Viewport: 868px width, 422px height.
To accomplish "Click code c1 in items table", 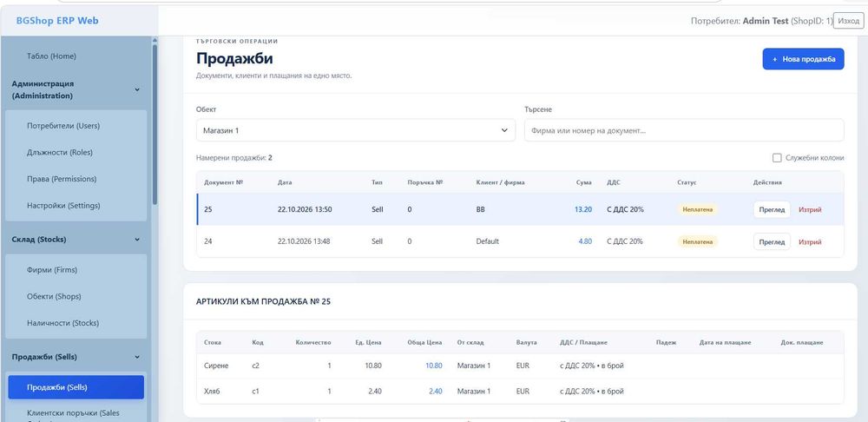I will pos(256,391).
